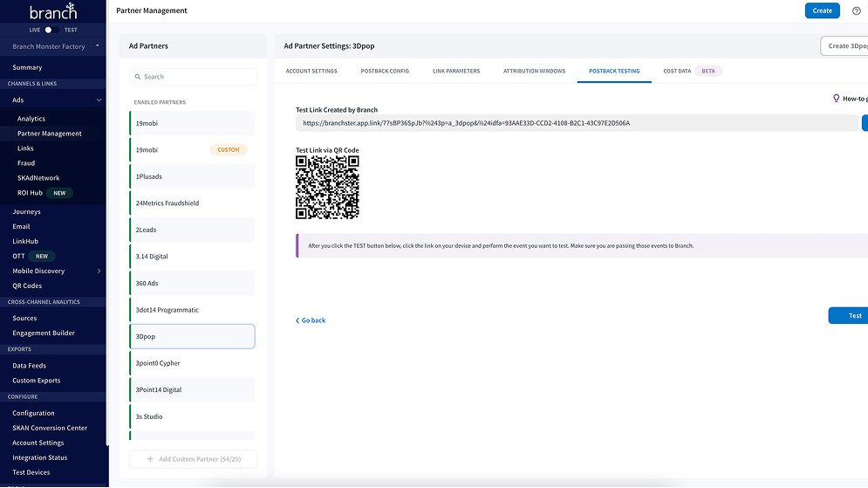Switch to Postback Config tab

click(385, 71)
